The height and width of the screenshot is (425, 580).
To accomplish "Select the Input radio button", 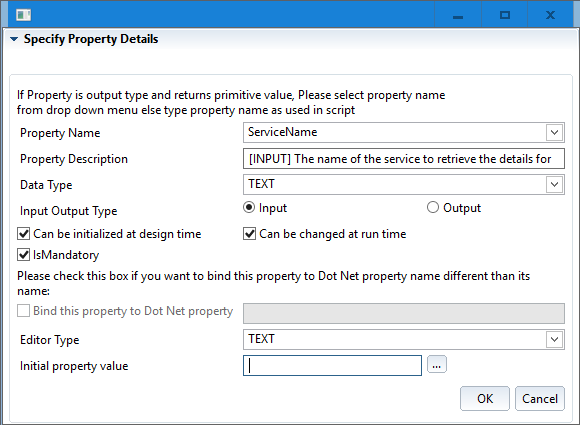I will (x=249, y=208).
